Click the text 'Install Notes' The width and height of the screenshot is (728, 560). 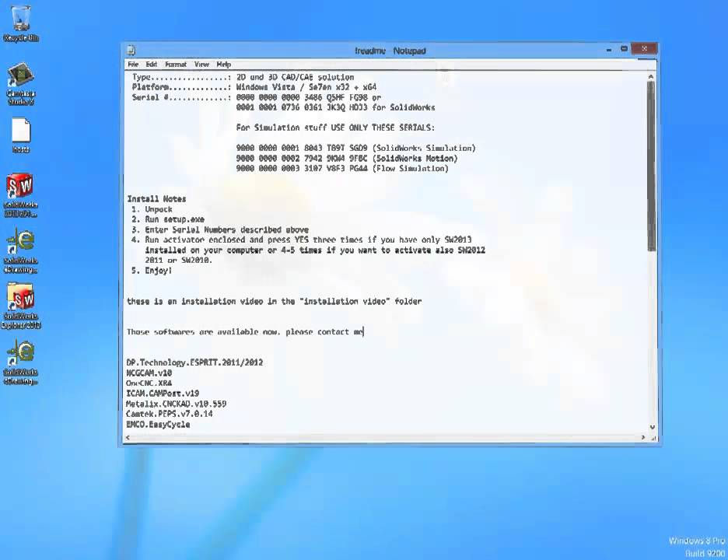point(156,199)
